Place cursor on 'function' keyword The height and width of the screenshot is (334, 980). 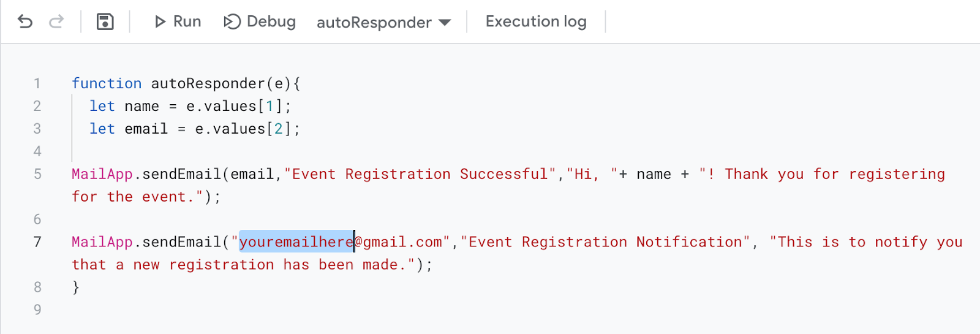click(x=107, y=83)
